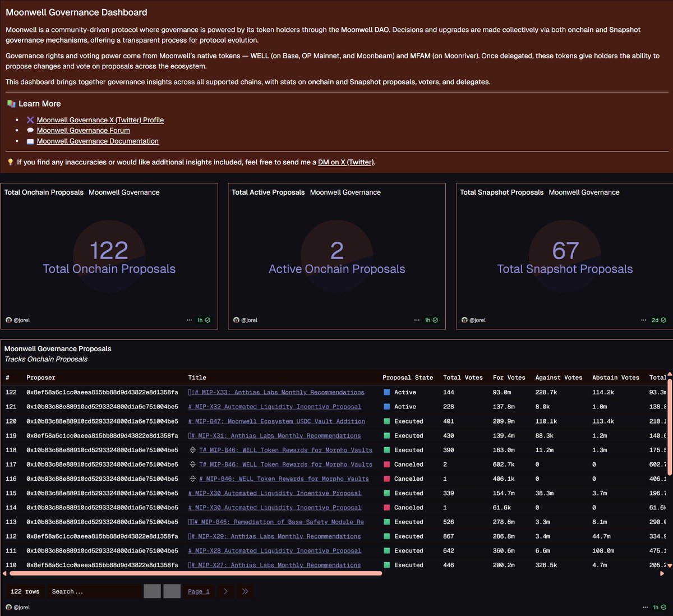Viewport: 673px width, 616px height.
Task: Click the 867 total votes cell in row 112
Action: [x=449, y=536]
